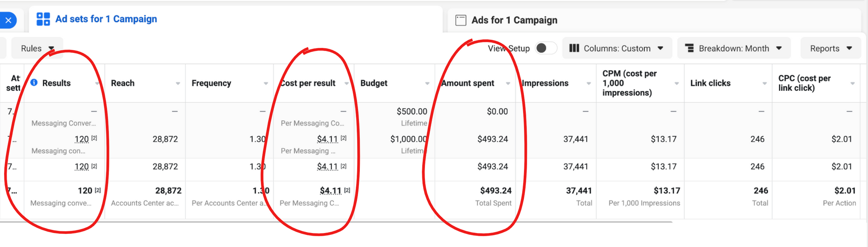
Task: Click the Ads for 1 Campaign icon
Action: pyautogui.click(x=461, y=20)
